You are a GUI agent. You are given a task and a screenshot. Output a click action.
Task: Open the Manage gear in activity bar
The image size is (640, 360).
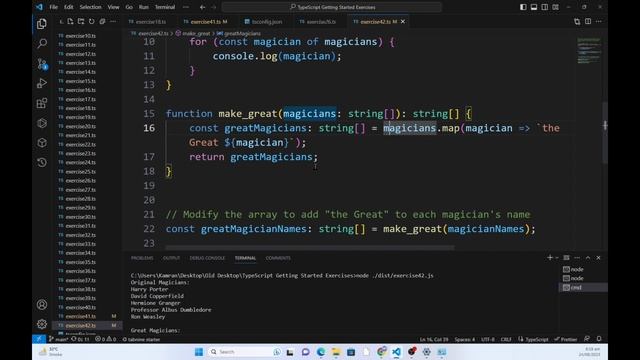42,324
